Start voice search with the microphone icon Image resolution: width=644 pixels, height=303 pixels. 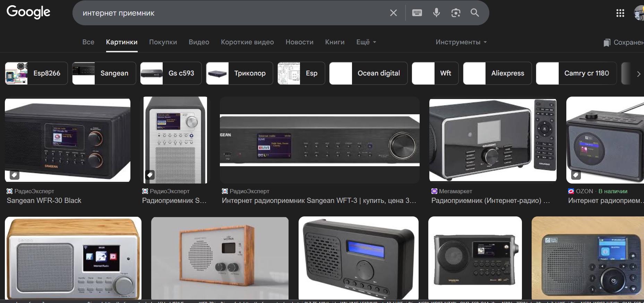pyautogui.click(x=436, y=13)
